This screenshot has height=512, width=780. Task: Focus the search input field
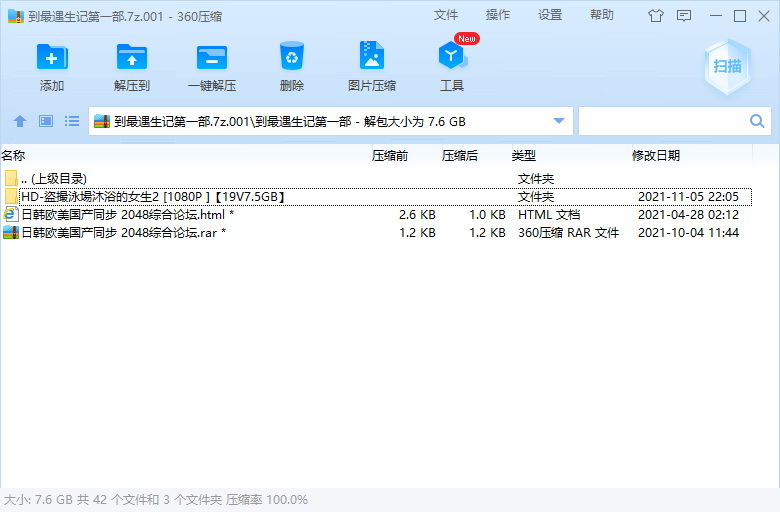[x=662, y=122]
